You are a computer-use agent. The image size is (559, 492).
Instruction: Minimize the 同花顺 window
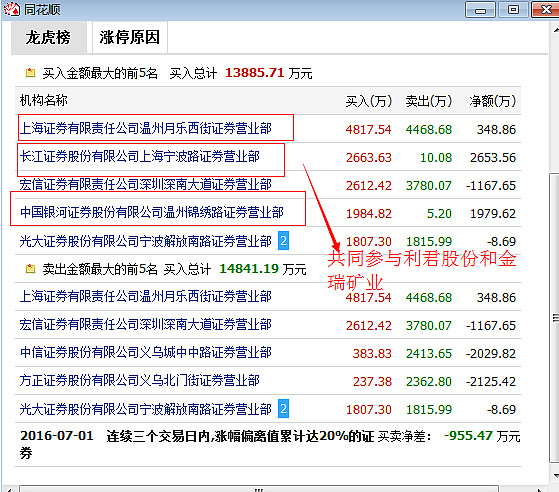[x=480, y=10]
